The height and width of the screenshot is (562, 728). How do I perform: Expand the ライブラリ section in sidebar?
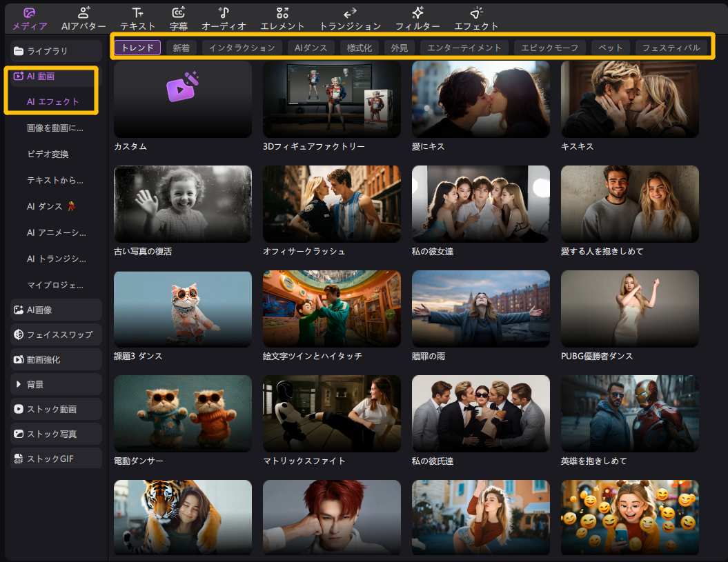[52, 51]
